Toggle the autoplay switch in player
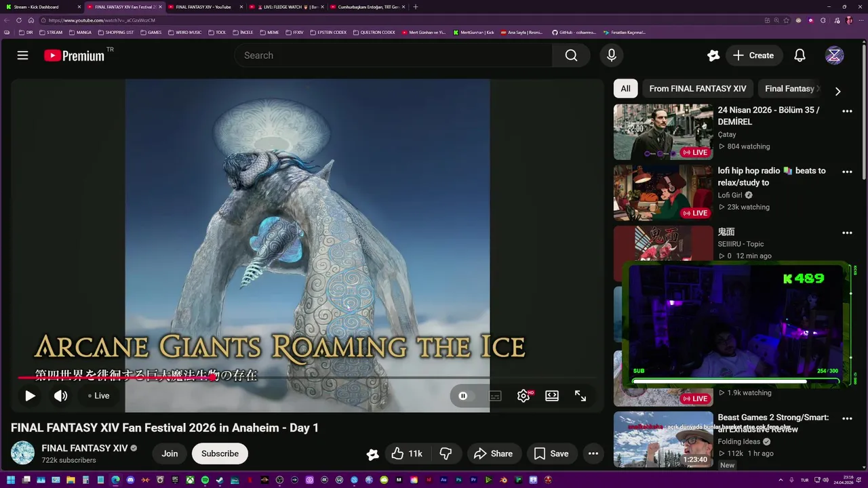Image resolution: width=868 pixels, height=488 pixels. pyautogui.click(x=463, y=396)
